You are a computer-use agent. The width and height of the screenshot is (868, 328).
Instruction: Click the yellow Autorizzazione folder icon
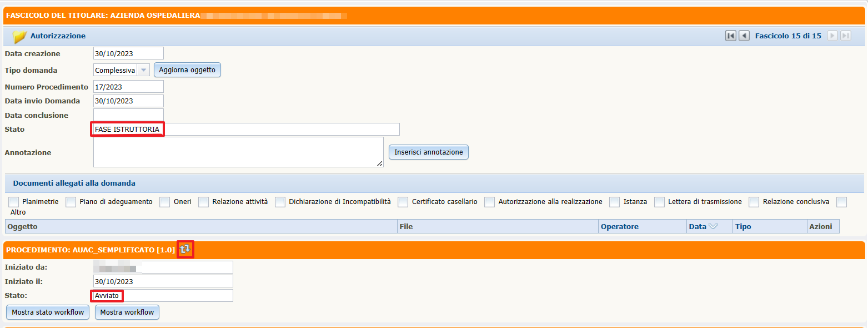click(19, 37)
